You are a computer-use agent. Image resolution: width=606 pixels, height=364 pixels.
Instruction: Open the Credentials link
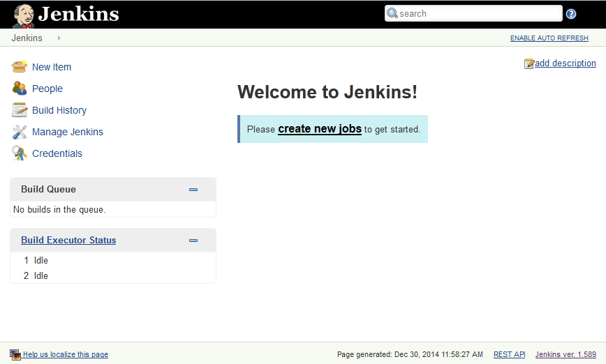(x=57, y=153)
